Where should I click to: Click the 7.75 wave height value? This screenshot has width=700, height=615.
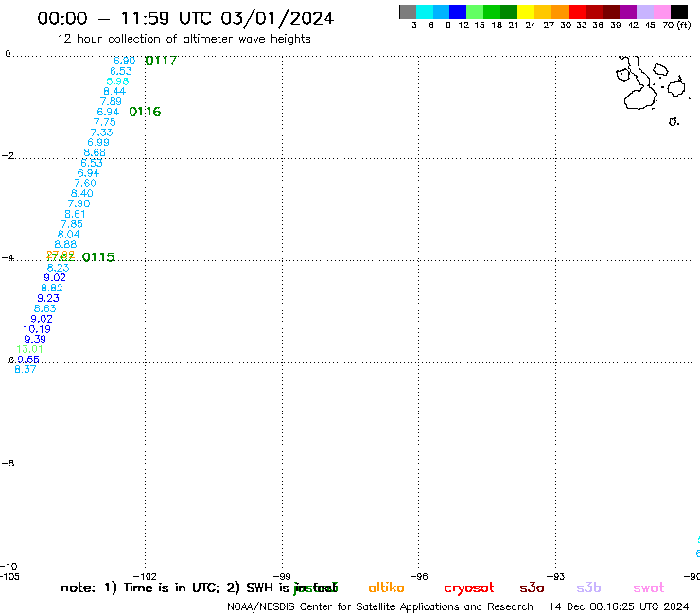click(105, 122)
